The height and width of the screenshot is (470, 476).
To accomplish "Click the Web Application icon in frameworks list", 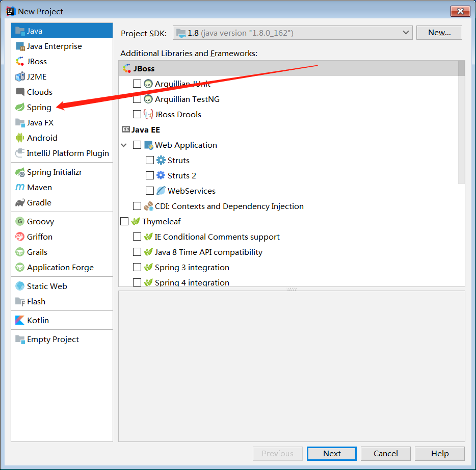I will pyautogui.click(x=148, y=145).
